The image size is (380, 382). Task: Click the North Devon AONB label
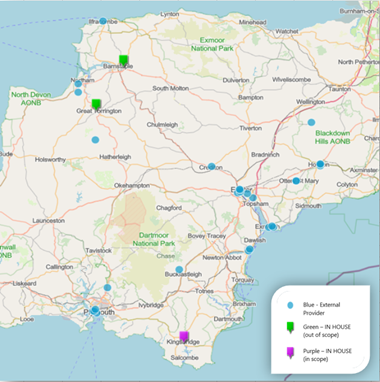point(31,99)
